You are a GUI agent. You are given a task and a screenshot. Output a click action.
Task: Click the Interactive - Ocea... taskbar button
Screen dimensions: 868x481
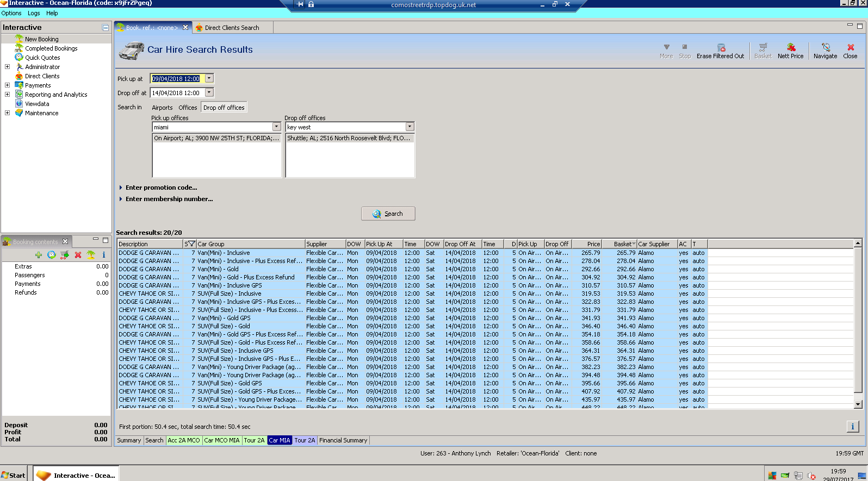tap(76, 475)
